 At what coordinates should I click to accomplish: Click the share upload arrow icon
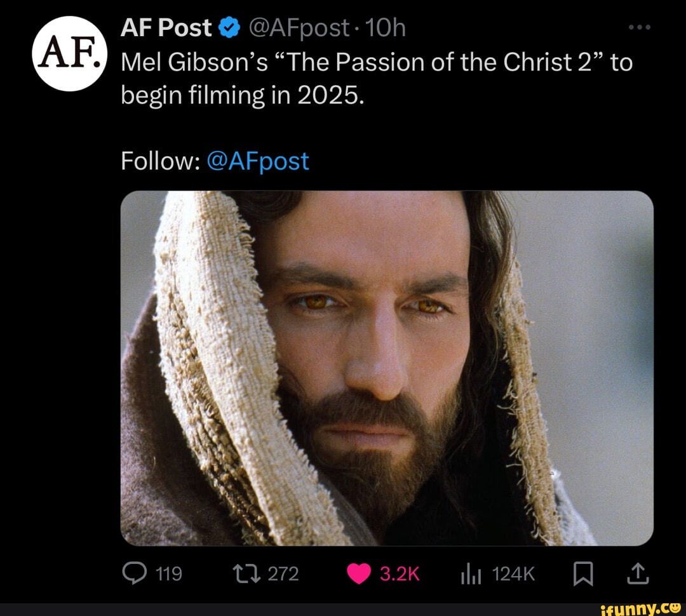(638, 573)
